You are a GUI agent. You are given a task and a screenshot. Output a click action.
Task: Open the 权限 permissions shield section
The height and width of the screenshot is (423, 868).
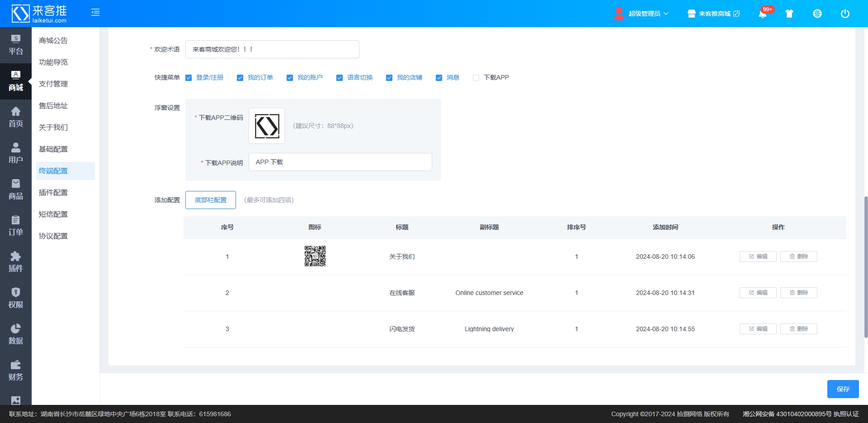(x=16, y=298)
